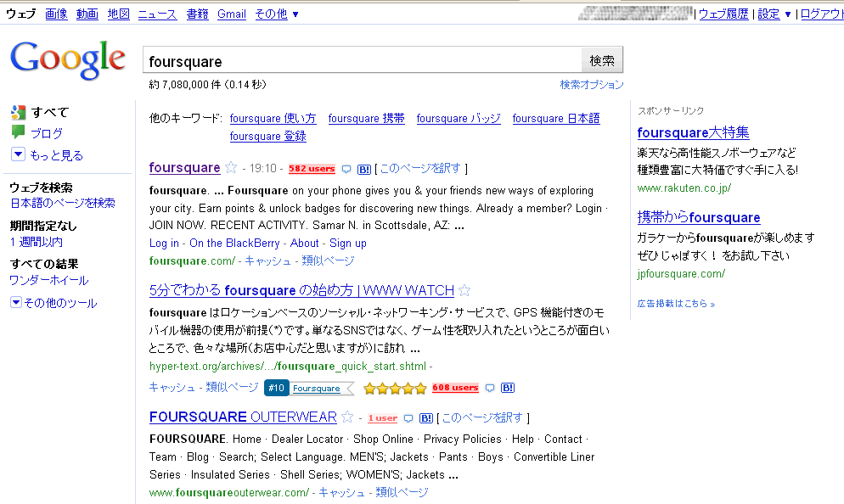Star the WWW WATCH result
Viewport: 844px width, 504px height.
[x=464, y=290]
